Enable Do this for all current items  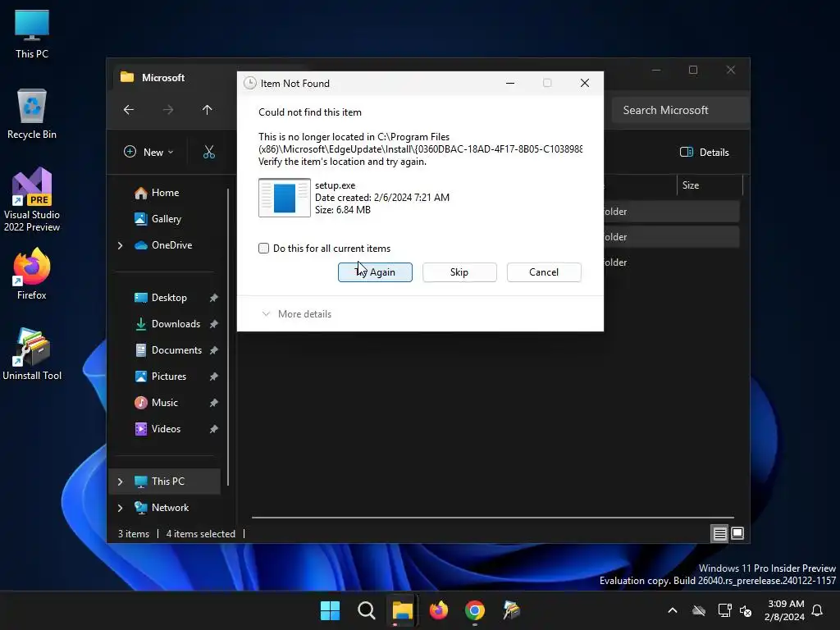click(x=263, y=248)
